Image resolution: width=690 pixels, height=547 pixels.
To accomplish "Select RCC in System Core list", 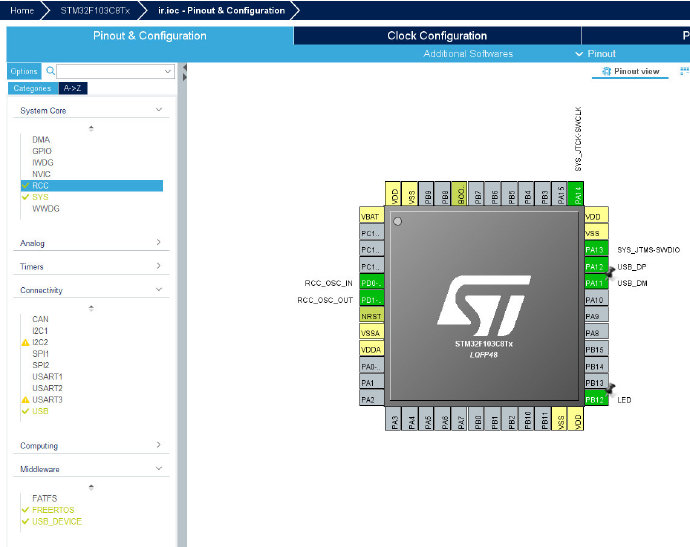I will point(92,186).
